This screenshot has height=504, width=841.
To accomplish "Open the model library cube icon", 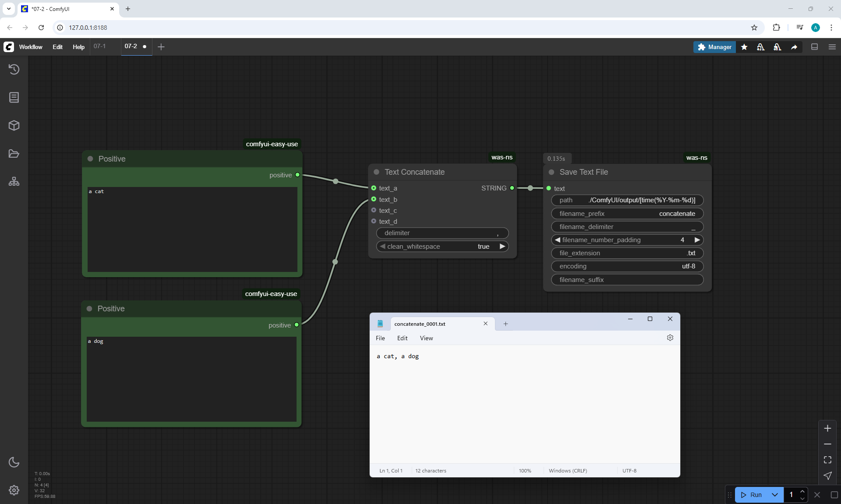I will coord(14,126).
